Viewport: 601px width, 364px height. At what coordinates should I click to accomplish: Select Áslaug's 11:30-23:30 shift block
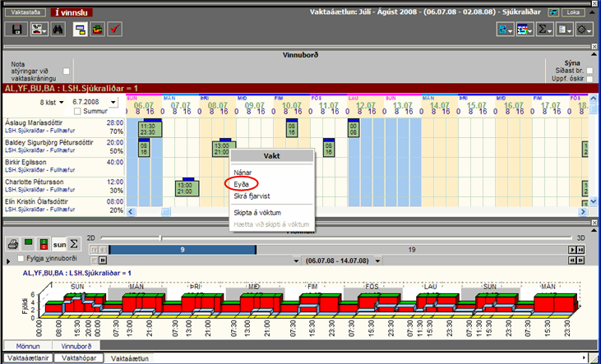tap(150, 129)
